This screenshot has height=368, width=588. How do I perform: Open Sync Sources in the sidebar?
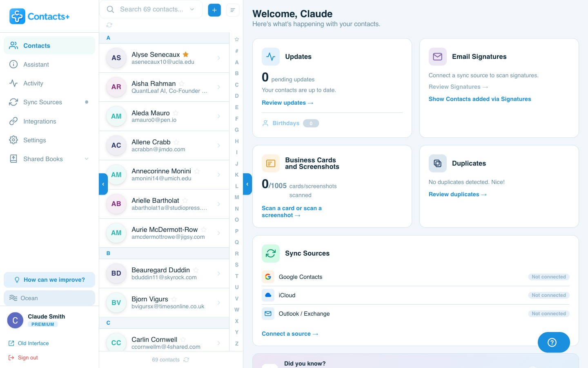49,102
